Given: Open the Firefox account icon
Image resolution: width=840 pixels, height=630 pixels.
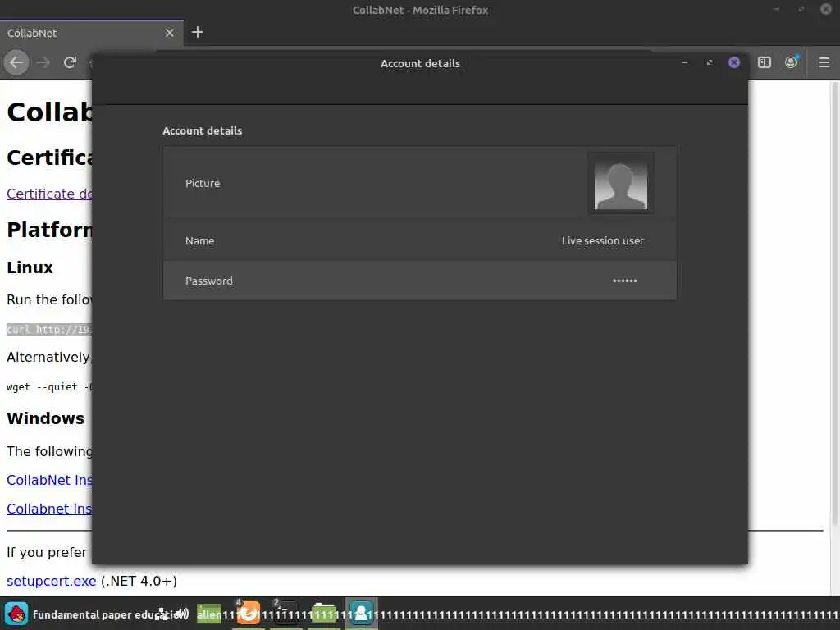Looking at the screenshot, I should (792, 62).
